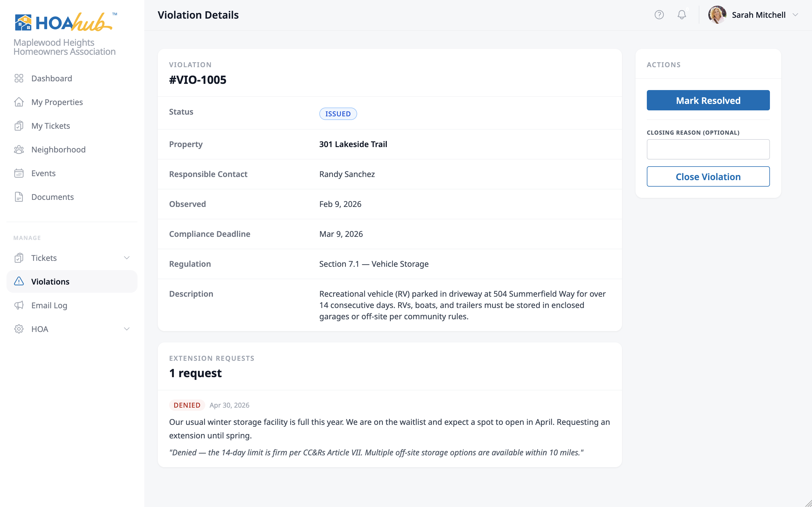This screenshot has height=507, width=812.
Task: Click the help question mark icon
Action: [659, 15]
